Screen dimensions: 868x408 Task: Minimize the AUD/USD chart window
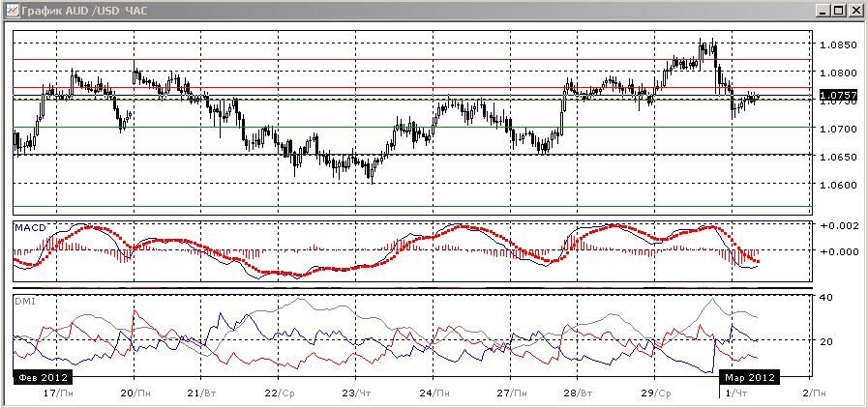(824, 11)
